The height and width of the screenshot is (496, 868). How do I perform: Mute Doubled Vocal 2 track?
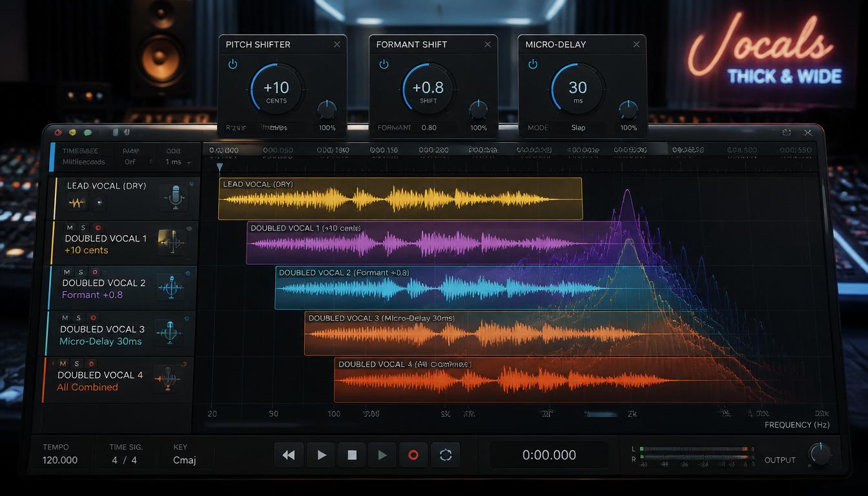pyautogui.click(x=67, y=272)
